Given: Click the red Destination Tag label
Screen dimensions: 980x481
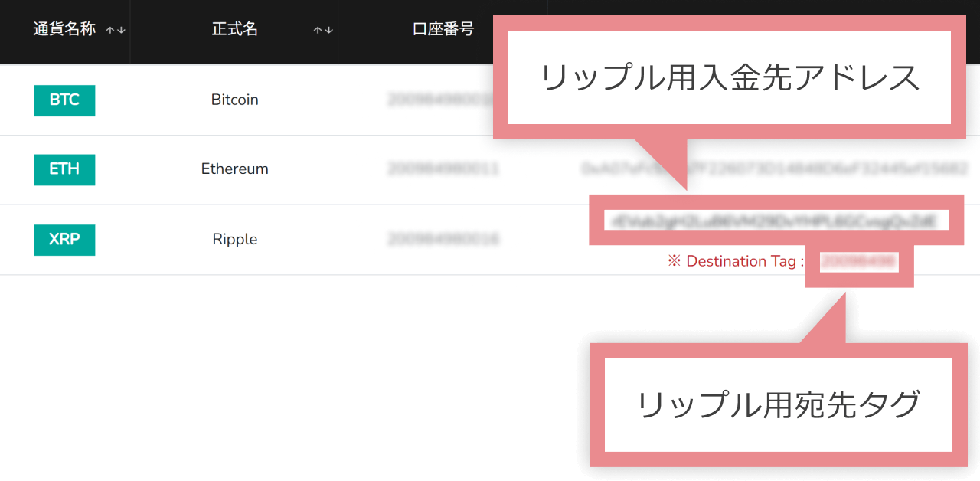Looking at the screenshot, I should coord(736,262).
